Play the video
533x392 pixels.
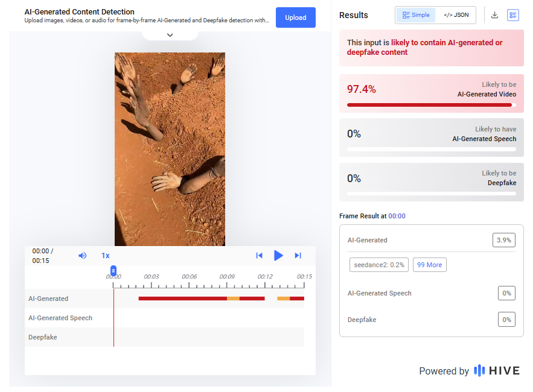point(278,256)
